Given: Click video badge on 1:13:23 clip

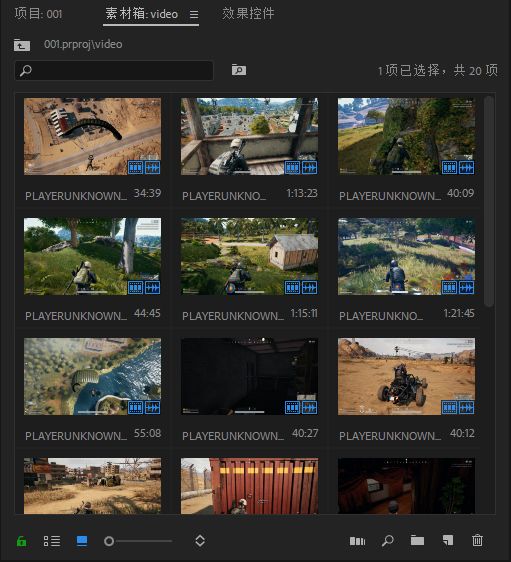Looking at the screenshot, I should 292,167.
